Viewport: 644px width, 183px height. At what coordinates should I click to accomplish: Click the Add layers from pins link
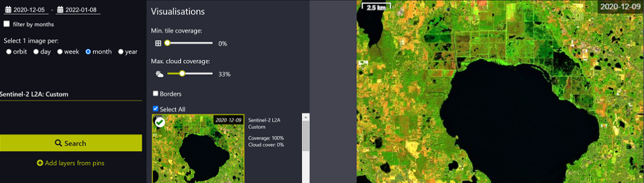click(74, 163)
